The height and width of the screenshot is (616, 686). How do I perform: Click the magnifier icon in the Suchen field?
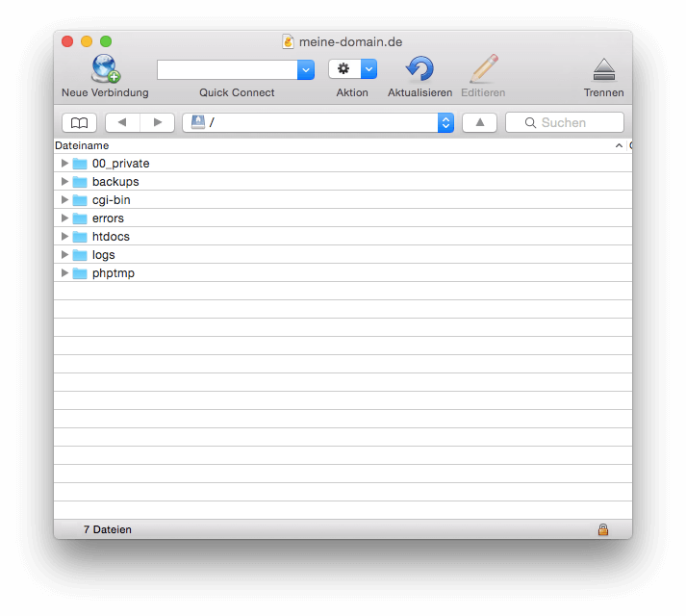coord(530,122)
